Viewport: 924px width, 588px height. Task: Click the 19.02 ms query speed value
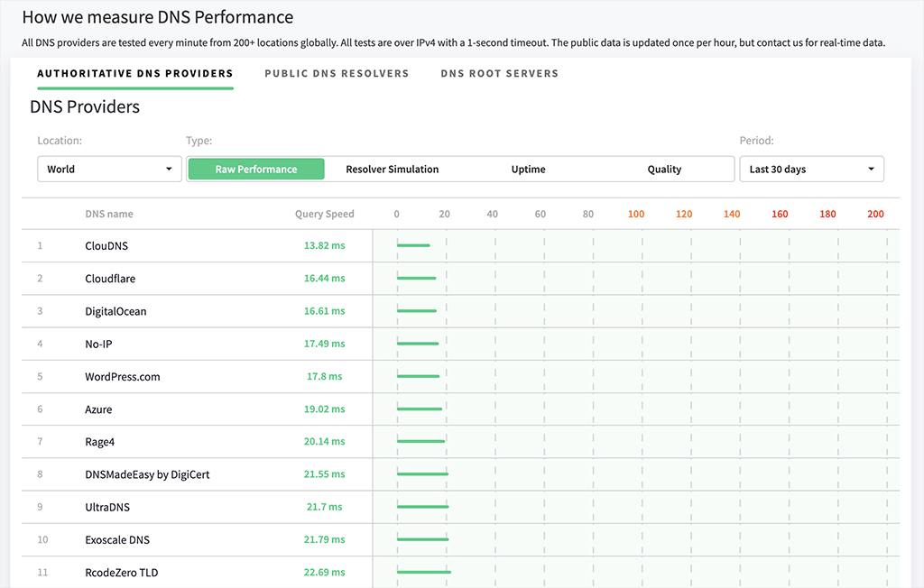[325, 409]
